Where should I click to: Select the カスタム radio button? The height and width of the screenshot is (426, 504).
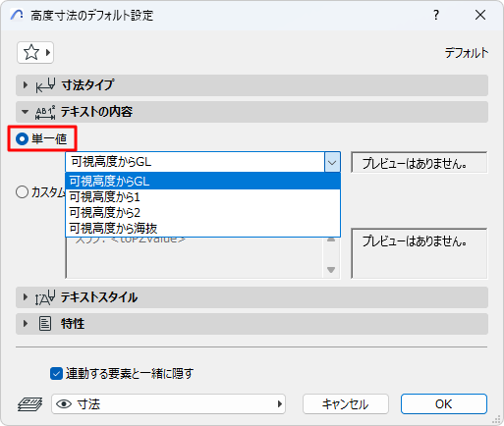[22, 192]
